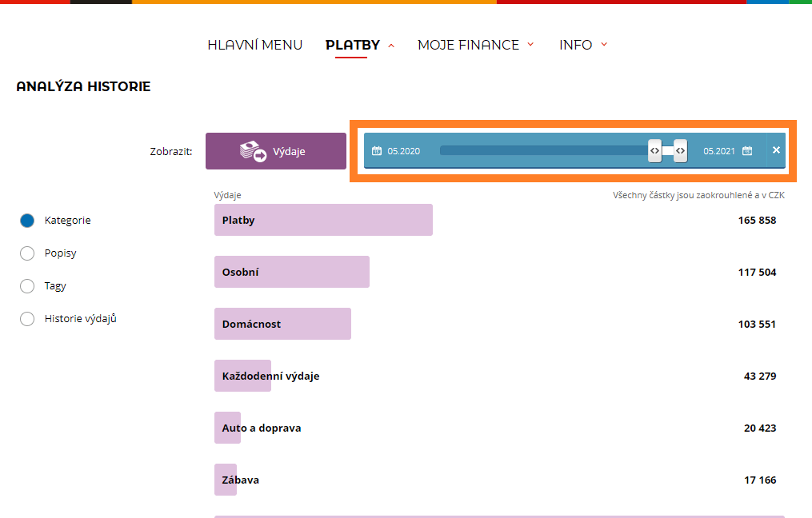Click the money icon on Výdaje button
The image size is (812, 518).
tap(254, 151)
